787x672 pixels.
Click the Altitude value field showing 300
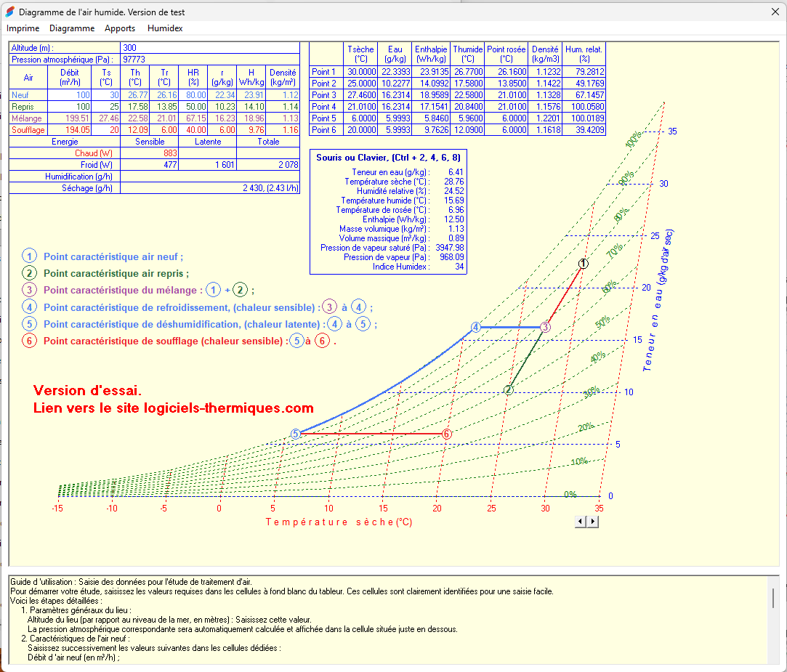pyautogui.click(x=209, y=48)
